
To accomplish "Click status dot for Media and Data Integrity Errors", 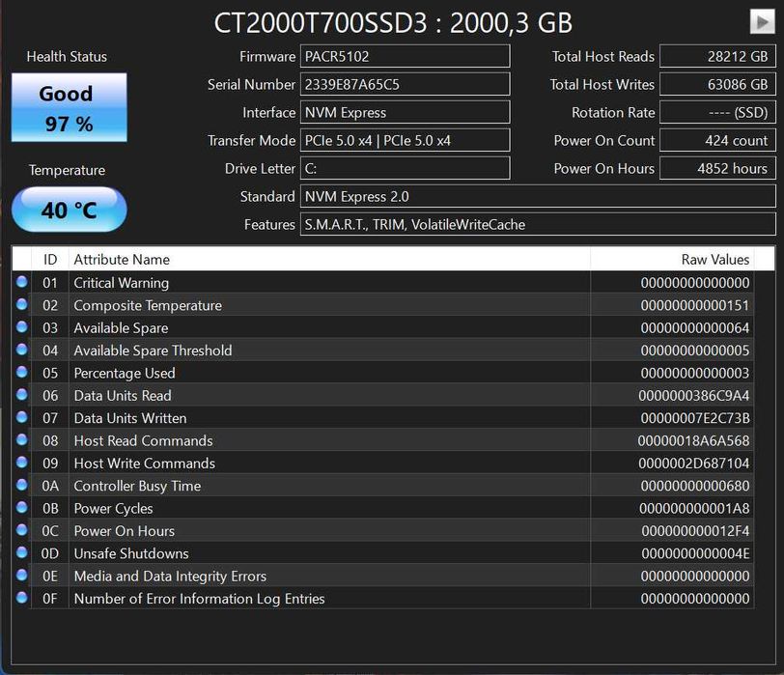I will 21,575.
